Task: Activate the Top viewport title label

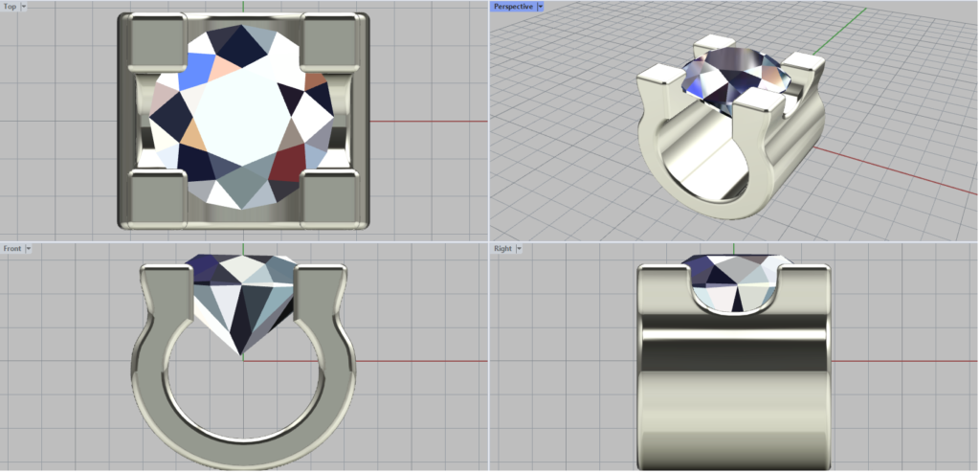Action: [10, 6]
